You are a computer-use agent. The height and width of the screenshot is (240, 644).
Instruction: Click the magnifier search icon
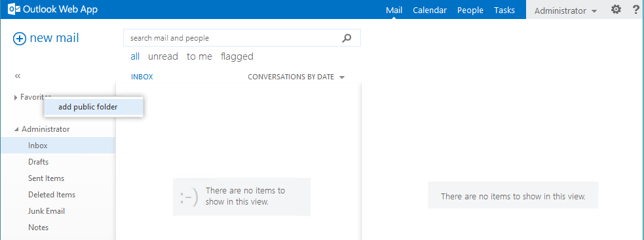[347, 38]
